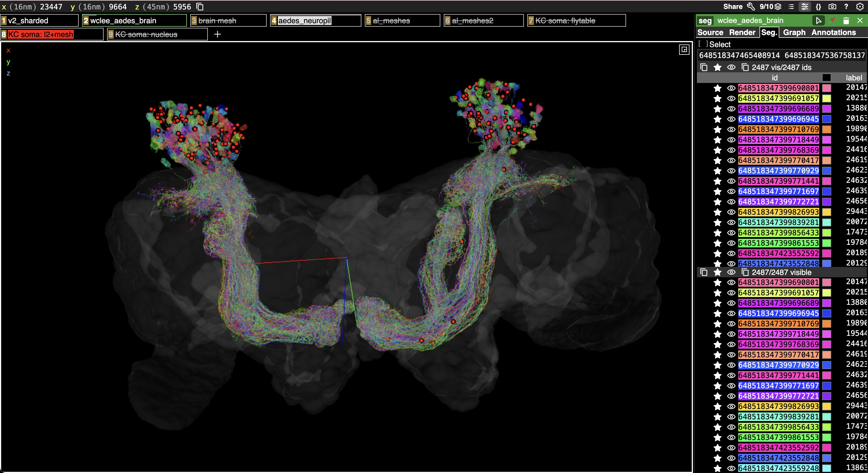Switch to the Annotations tab
The image size is (868, 473).
point(833,32)
